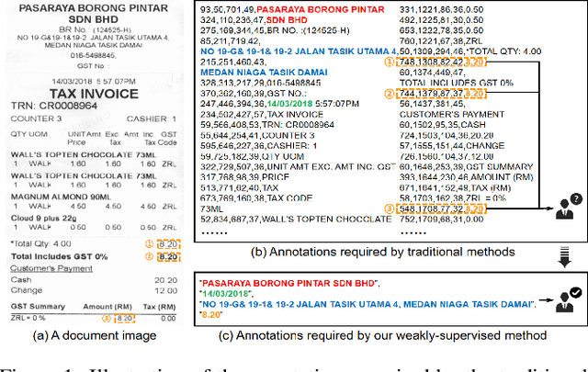588x372 pixels.
Task: Click boxed line '748,1308,82,42,8.20'
Action: [441, 62]
